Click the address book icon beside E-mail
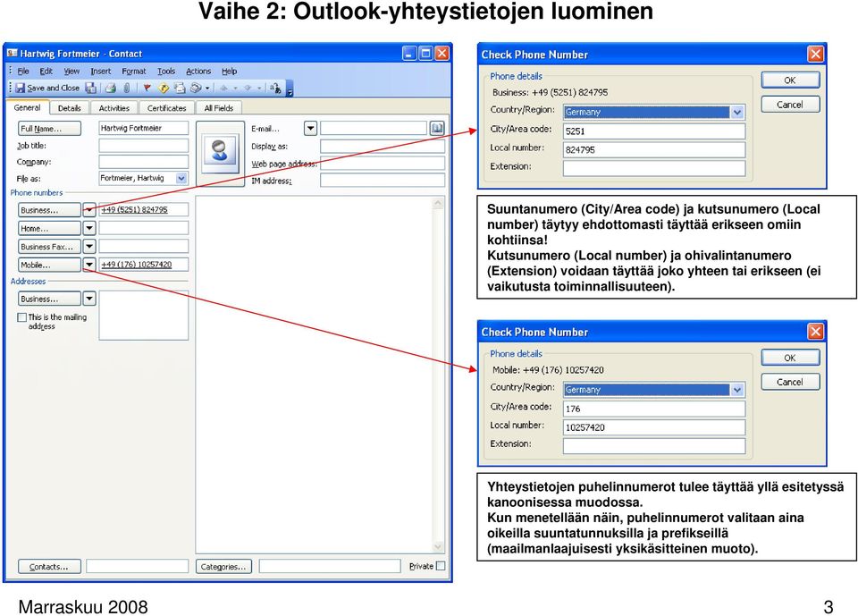 pyautogui.click(x=437, y=128)
